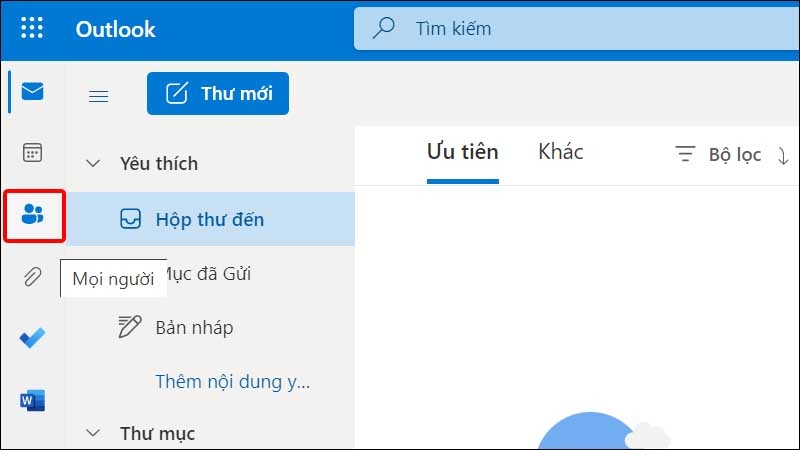Open the Bộ lọc filter menu
Screen dimensions: 800x450
tap(718, 154)
